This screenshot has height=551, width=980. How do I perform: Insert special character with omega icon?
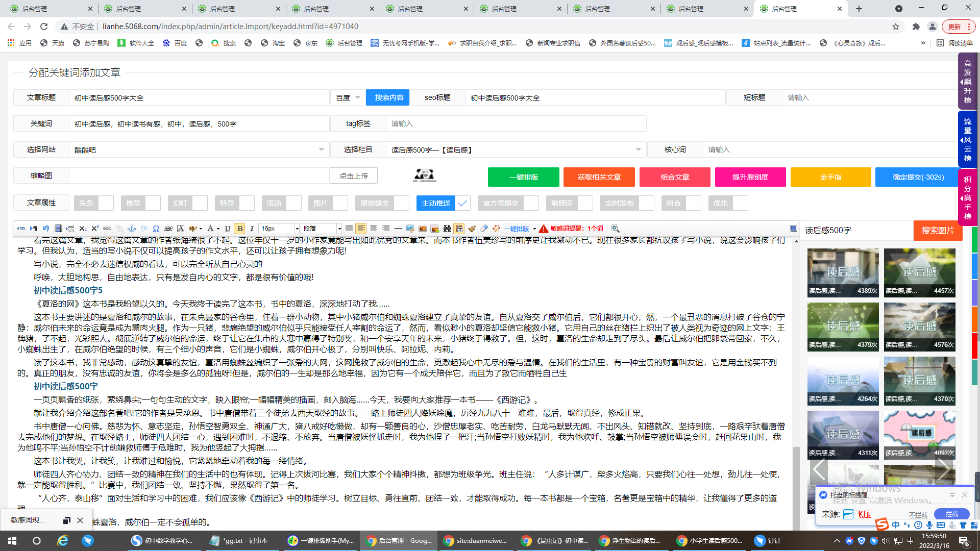[x=156, y=229]
